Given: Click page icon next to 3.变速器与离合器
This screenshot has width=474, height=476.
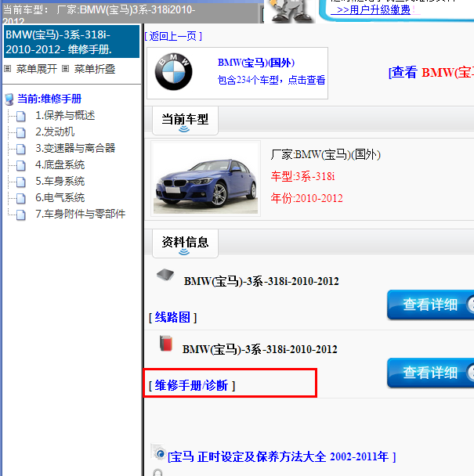Looking at the screenshot, I should (20, 149).
